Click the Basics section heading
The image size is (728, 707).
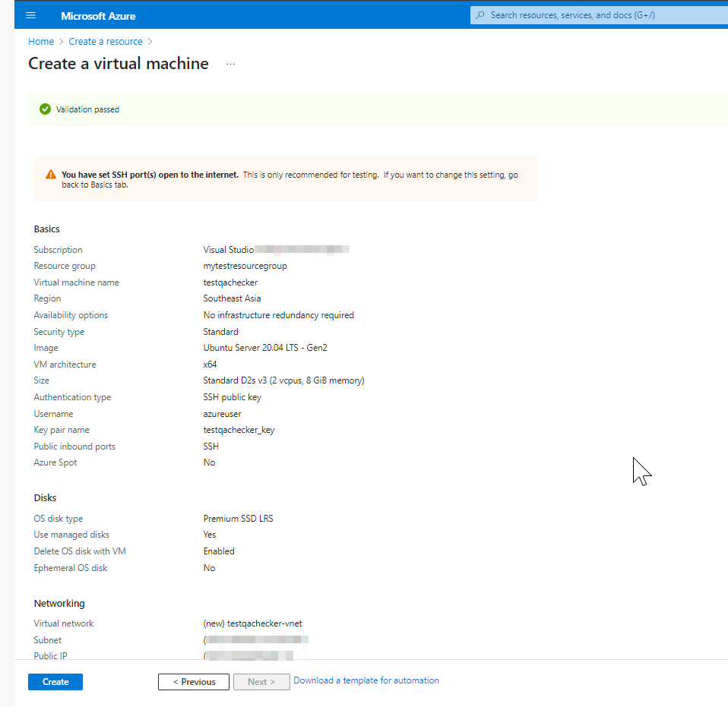[x=47, y=229]
